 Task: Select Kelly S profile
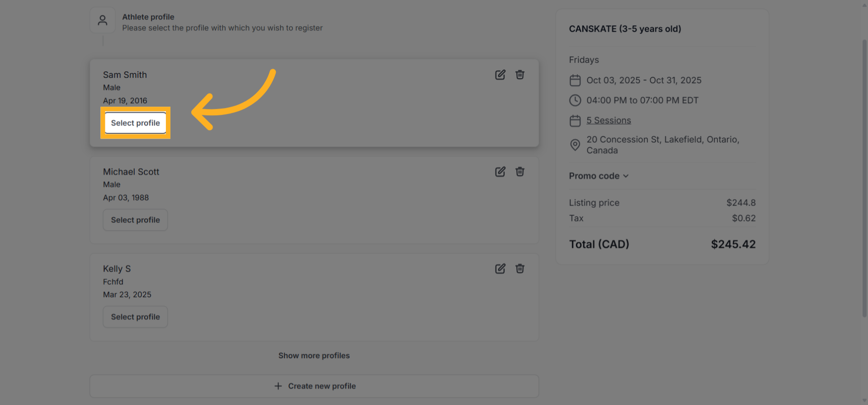pyautogui.click(x=135, y=317)
